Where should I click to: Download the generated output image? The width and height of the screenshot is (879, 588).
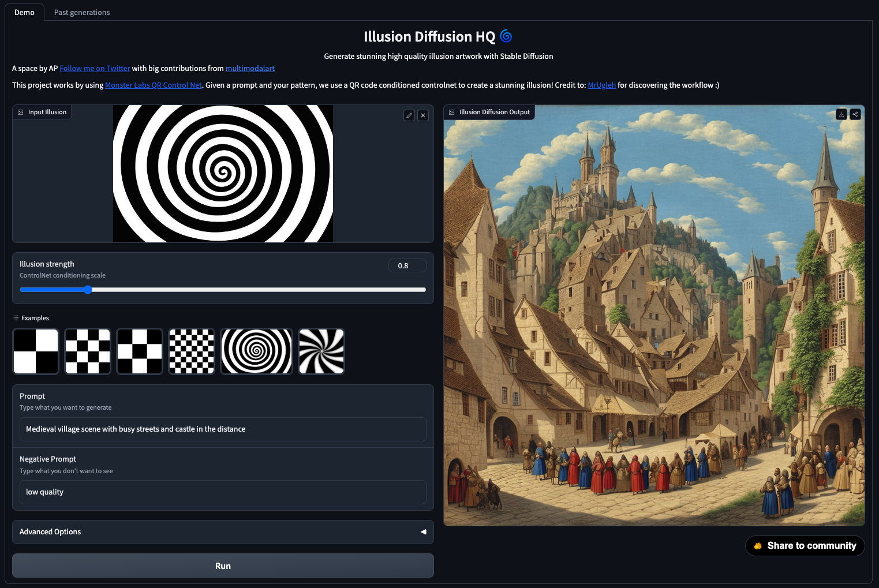click(x=841, y=114)
